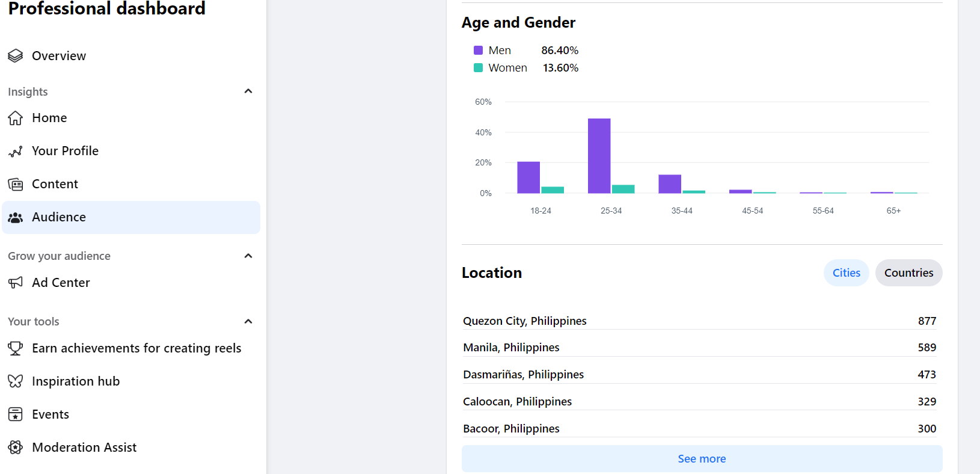
Task: Click the Content newspaper icon
Action: coord(16,184)
